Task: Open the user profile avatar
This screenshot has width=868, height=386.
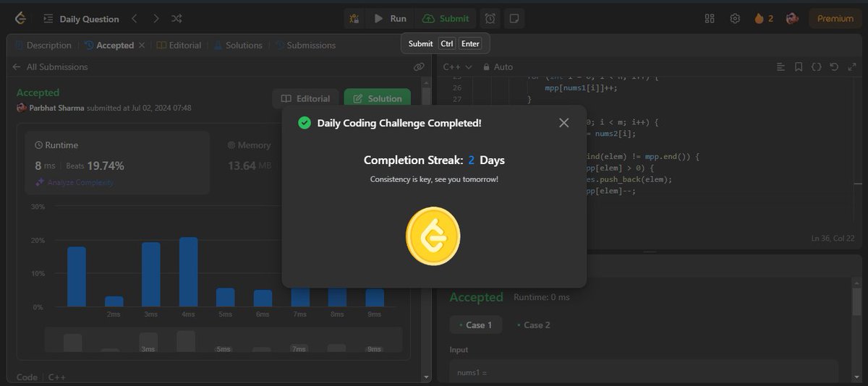Action: tap(792, 19)
